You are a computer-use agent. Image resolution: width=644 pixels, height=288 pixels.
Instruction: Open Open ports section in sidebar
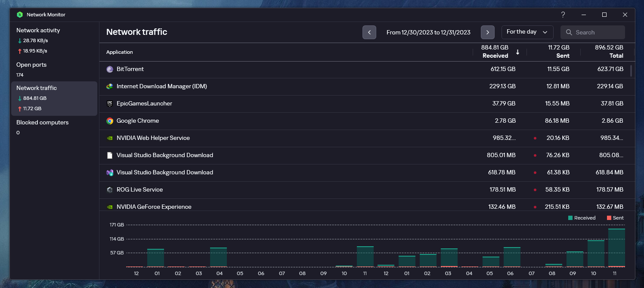[54, 70]
